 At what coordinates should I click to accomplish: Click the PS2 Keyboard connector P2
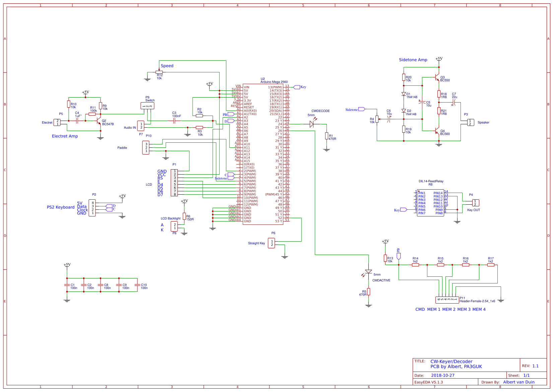coord(92,208)
